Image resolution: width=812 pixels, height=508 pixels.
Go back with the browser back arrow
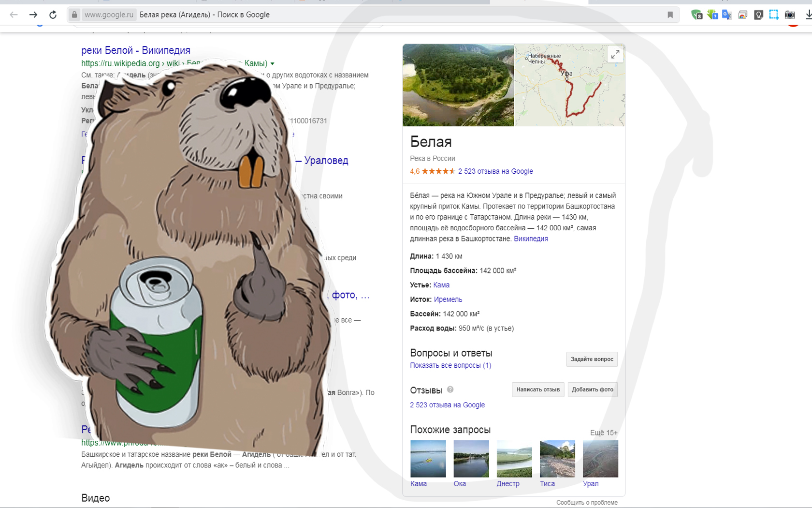coord(14,15)
